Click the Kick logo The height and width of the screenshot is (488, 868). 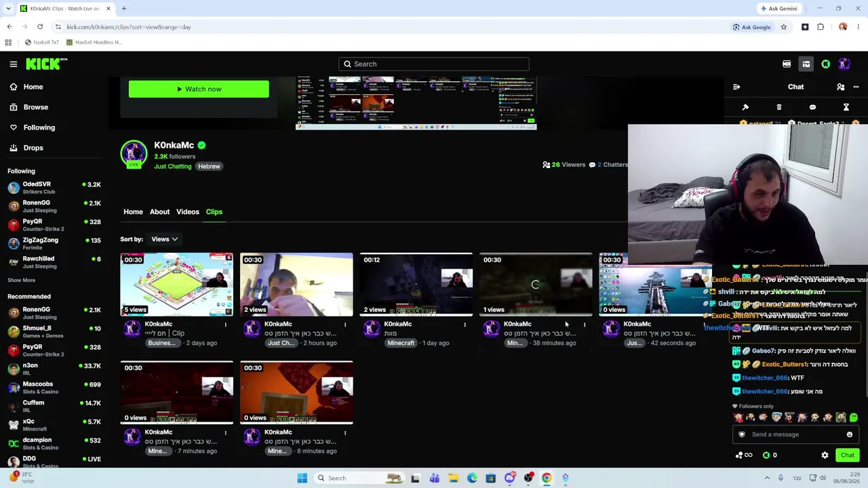click(46, 64)
